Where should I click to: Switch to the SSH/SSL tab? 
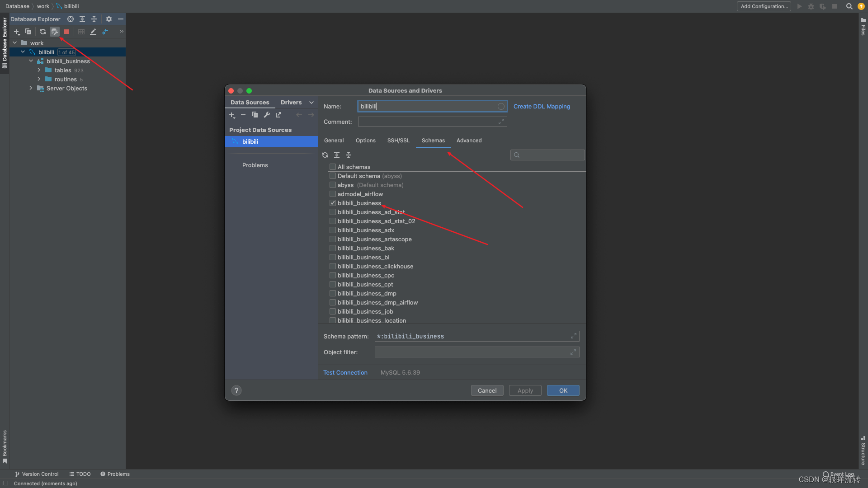398,141
